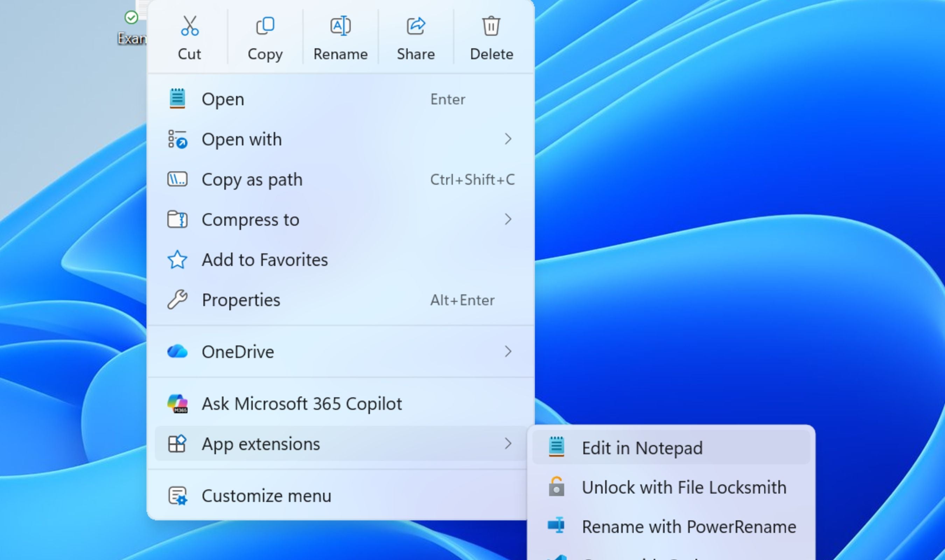
Task: Click the Edit in Notepad icon
Action: (556, 447)
